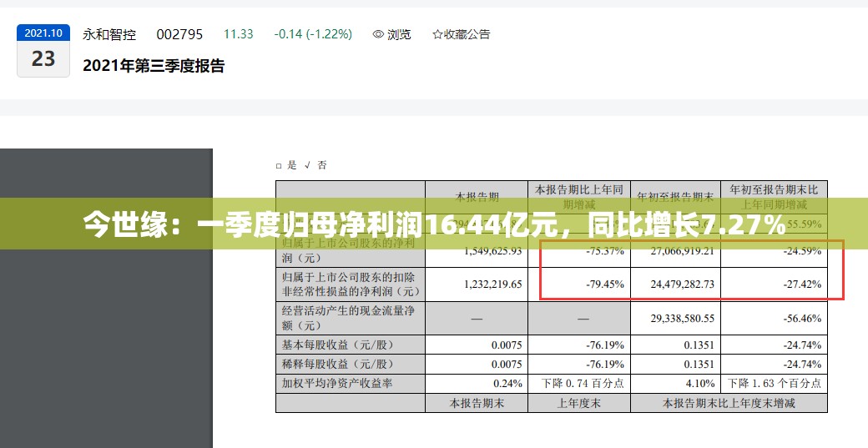Select -76.19% in 基本每股收益 row
Screen dimensions: 868x448
[605, 345]
